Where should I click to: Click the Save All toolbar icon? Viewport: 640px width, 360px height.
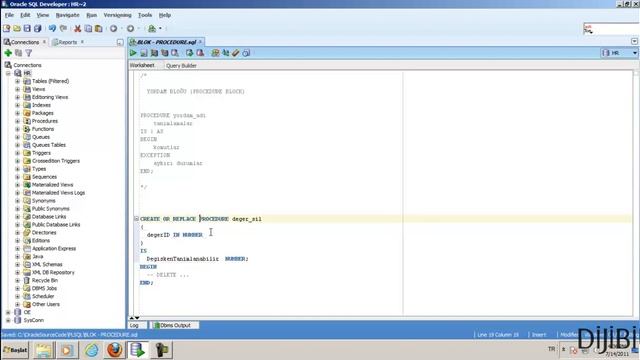pyautogui.click(x=38, y=29)
